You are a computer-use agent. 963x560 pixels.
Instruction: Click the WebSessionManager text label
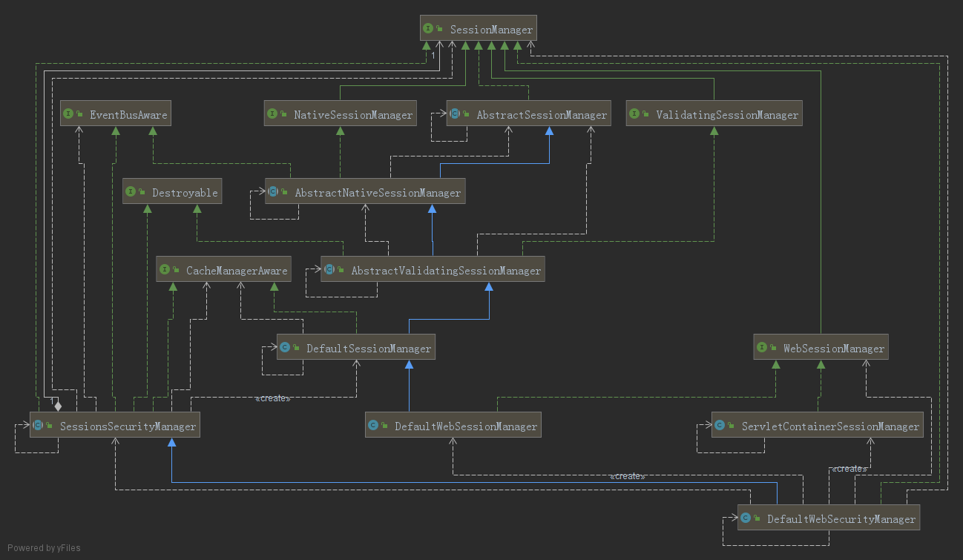point(834,349)
